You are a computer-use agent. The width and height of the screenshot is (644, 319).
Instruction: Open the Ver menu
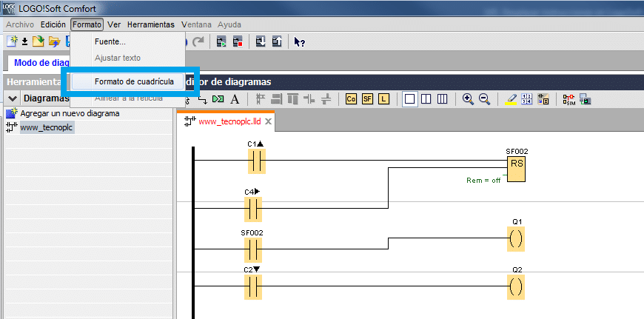(114, 24)
